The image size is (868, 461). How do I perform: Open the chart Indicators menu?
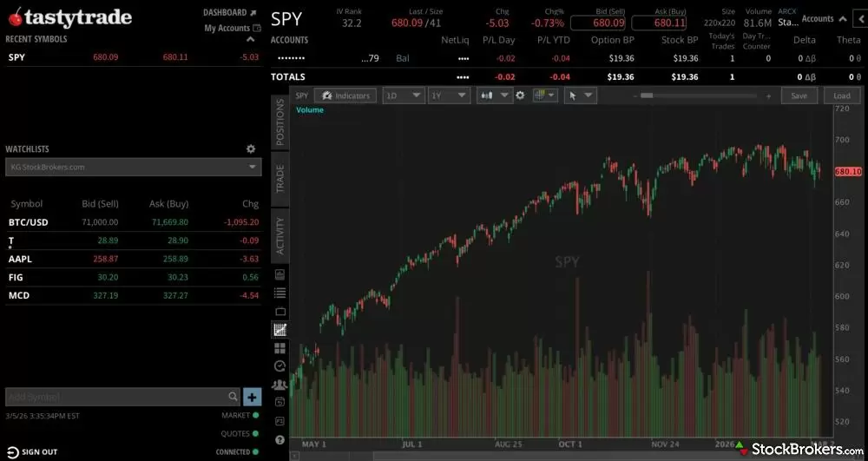[x=345, y=95]
